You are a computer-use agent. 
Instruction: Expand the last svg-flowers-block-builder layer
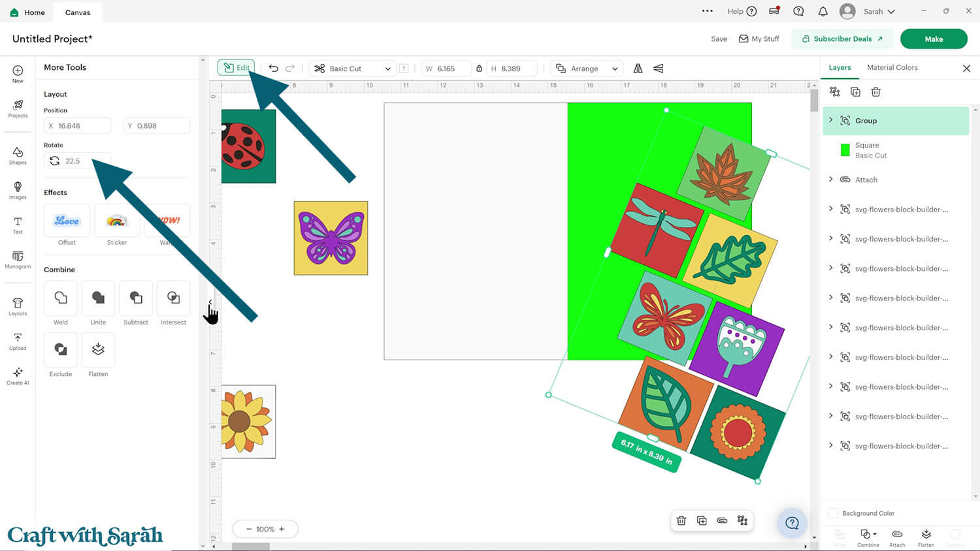(831, 445)
